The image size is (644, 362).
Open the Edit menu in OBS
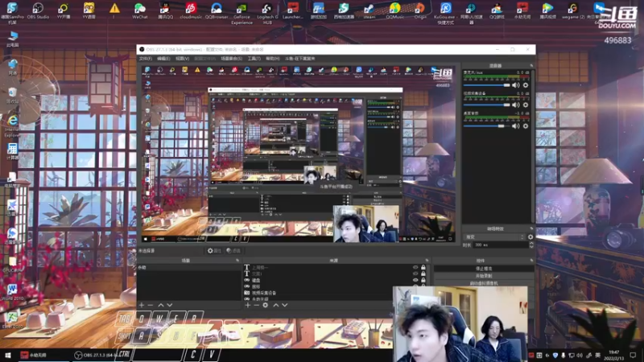(x=163, y=59)
